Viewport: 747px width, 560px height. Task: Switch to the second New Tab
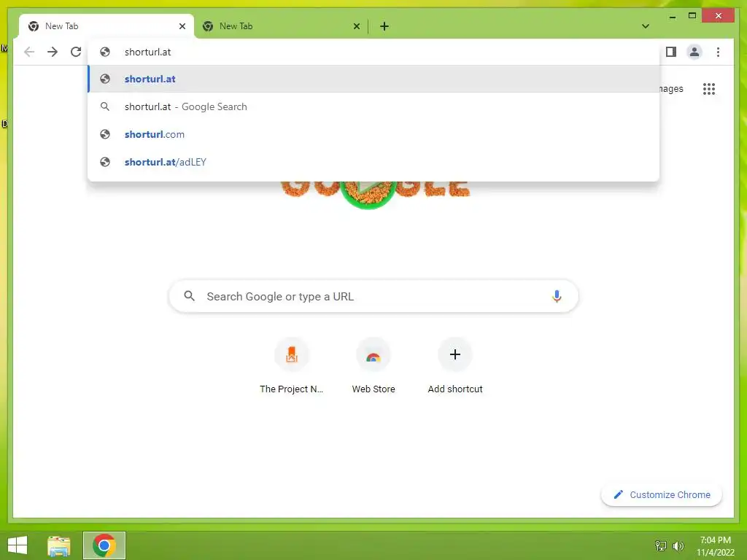[x=281, y=26]
